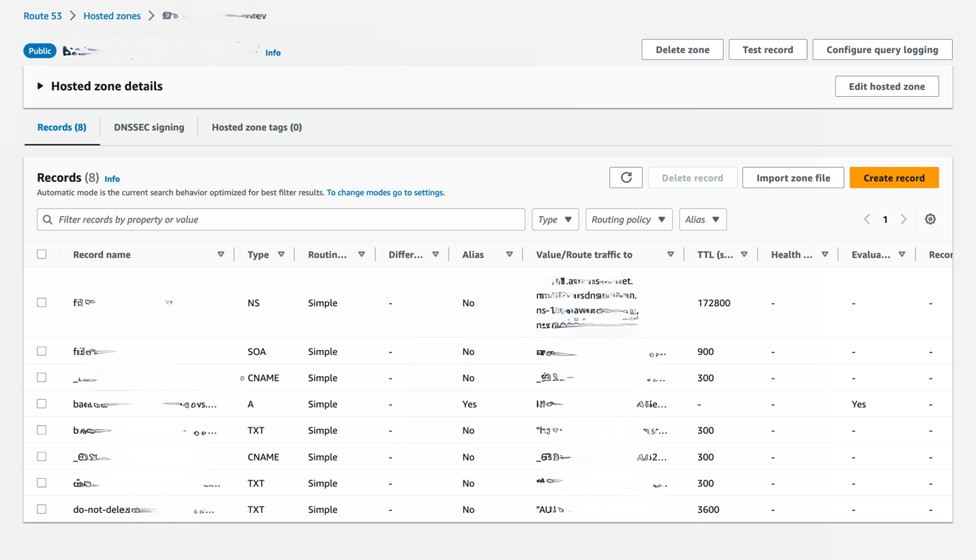This screenshot has width=976, height=560.
Task: Open Info link beside Records heading
Action: pos(112,179)
